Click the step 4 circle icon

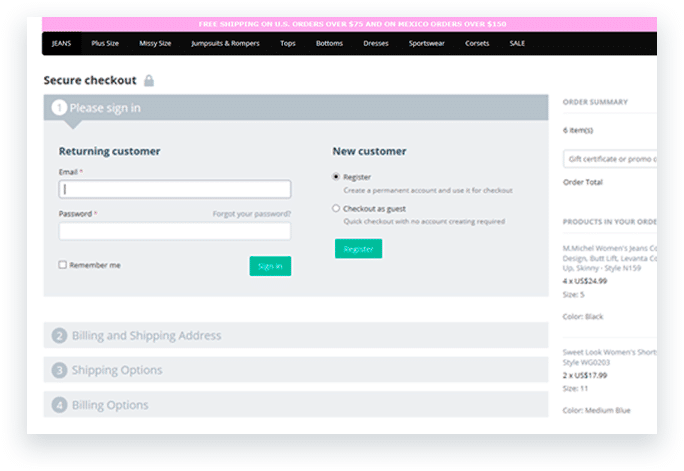(x=59, y=405)
